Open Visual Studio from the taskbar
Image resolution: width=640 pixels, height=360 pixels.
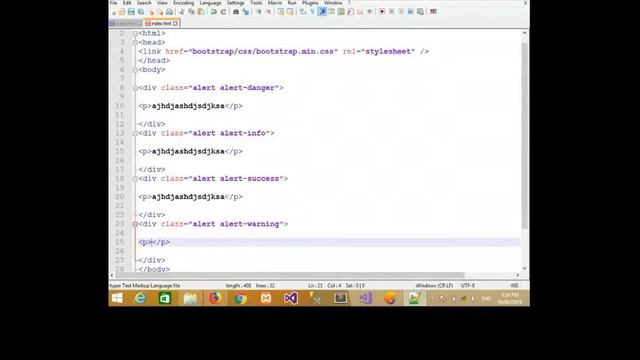tap(291, 298)
